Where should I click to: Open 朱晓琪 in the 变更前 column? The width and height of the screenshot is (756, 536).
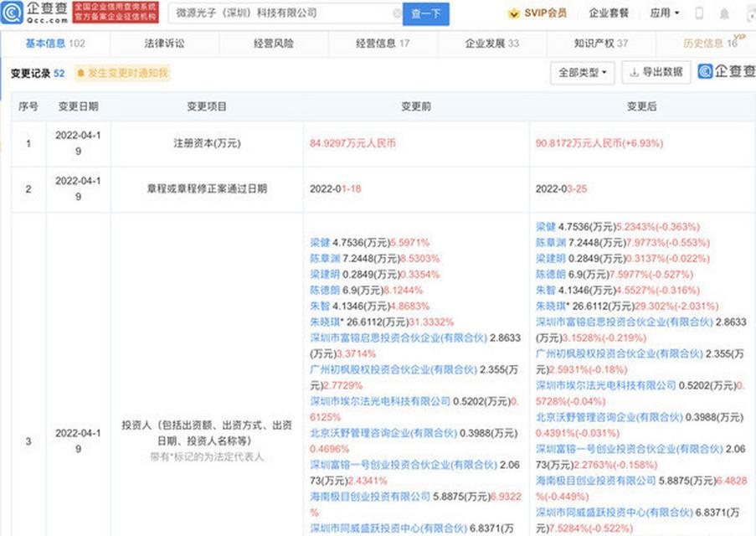(325, 322)
